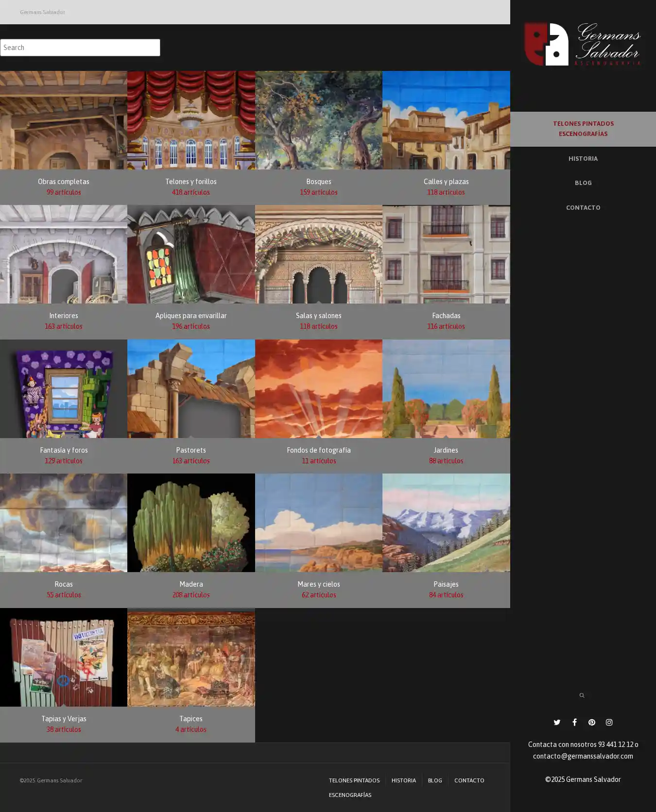
Task: Open the Bosques category thumbnail
Action: click(318, 120)
